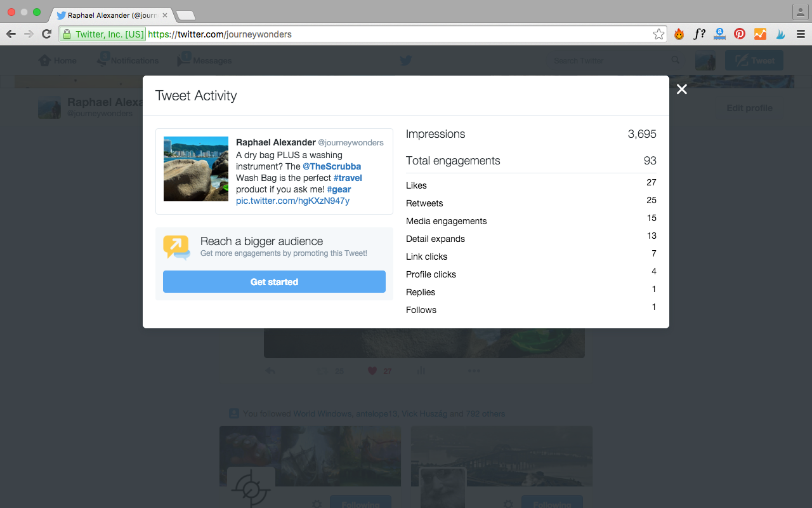
Task: Open a new browser tab
Action: click(x=185, y=15)
